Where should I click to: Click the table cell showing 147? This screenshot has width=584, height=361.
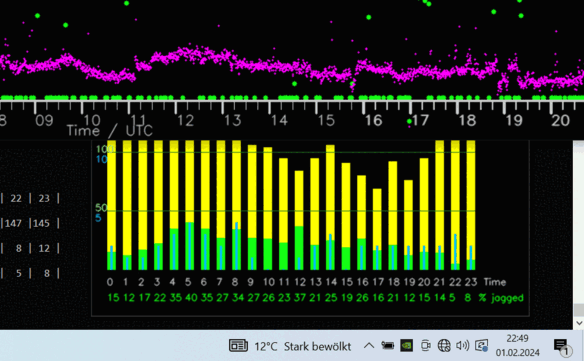pyautogui.click(x=13, y=223)
